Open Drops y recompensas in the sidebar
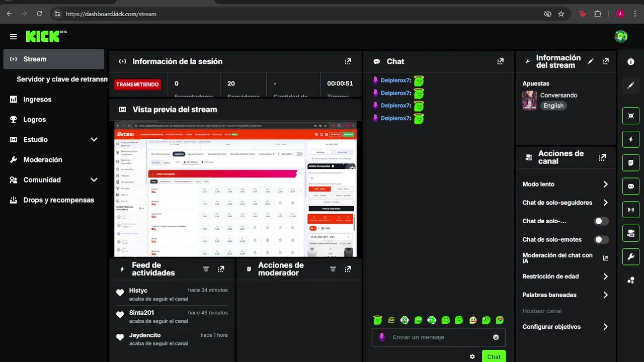644x362 pixels. [x=54, y=200]
